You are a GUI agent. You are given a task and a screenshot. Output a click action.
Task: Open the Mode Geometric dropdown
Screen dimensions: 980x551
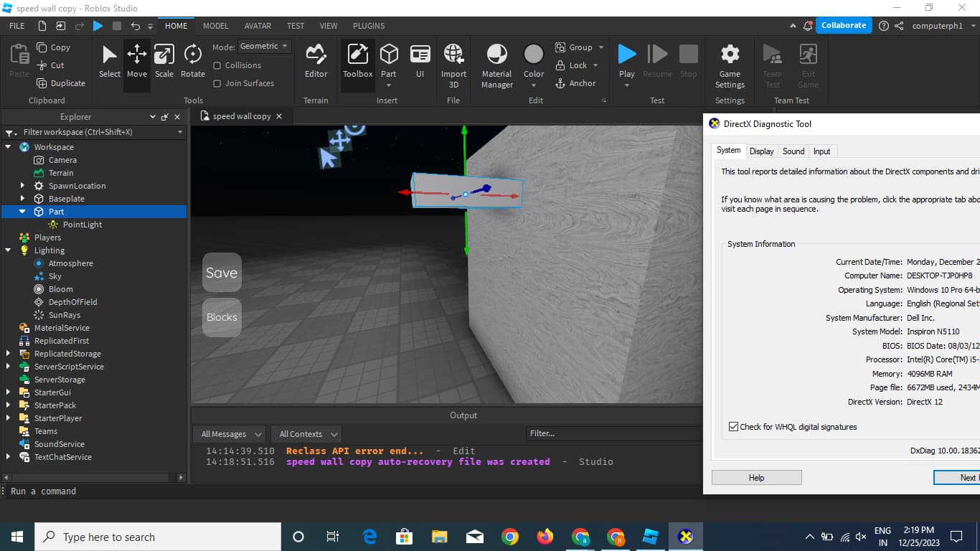[x=264, y=46]
